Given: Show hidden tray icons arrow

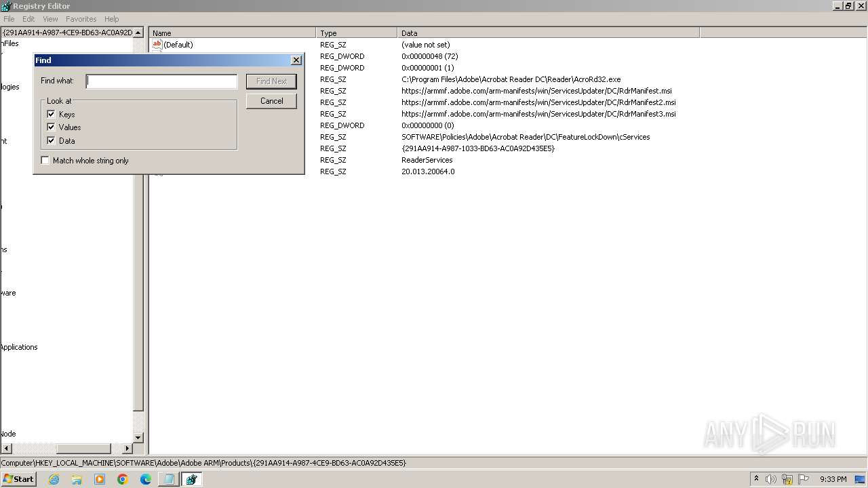Looking at the screenshot, I should coord(756,479).
